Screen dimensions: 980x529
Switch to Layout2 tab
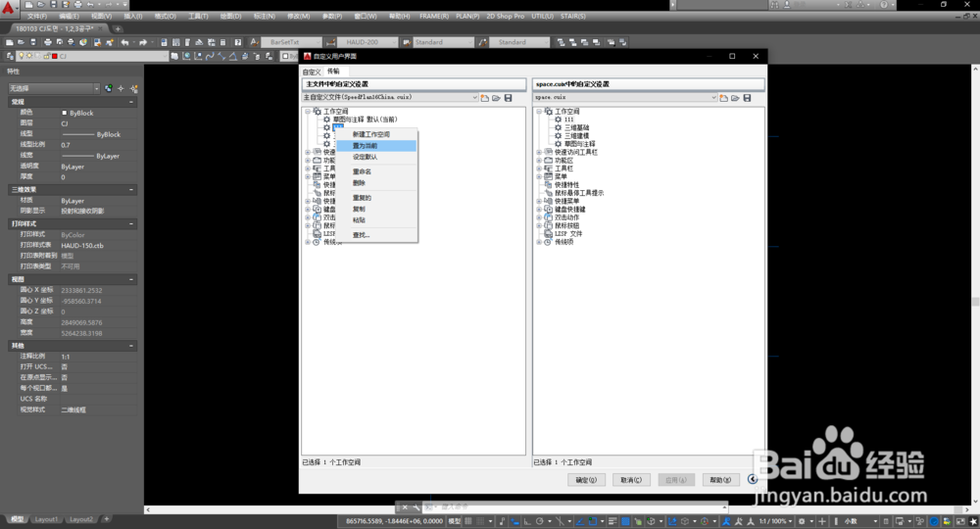tap(80, 519)
